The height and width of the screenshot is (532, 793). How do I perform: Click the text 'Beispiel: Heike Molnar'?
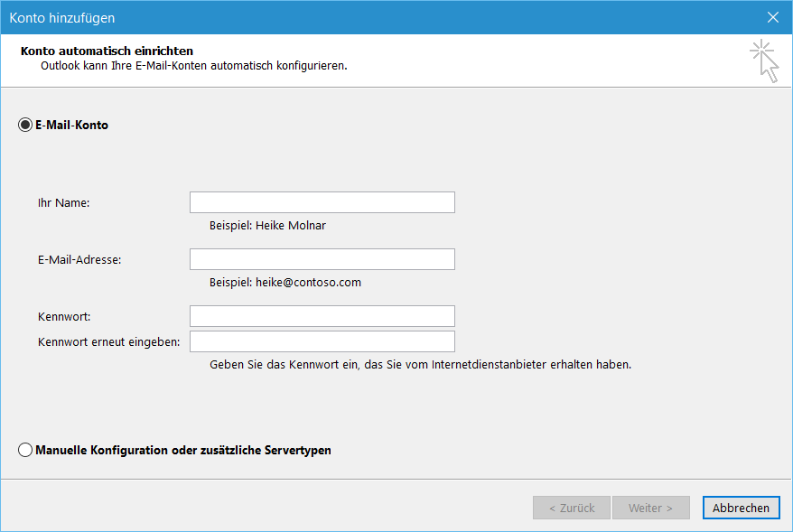pyautogui.click(x=267, y=226)
